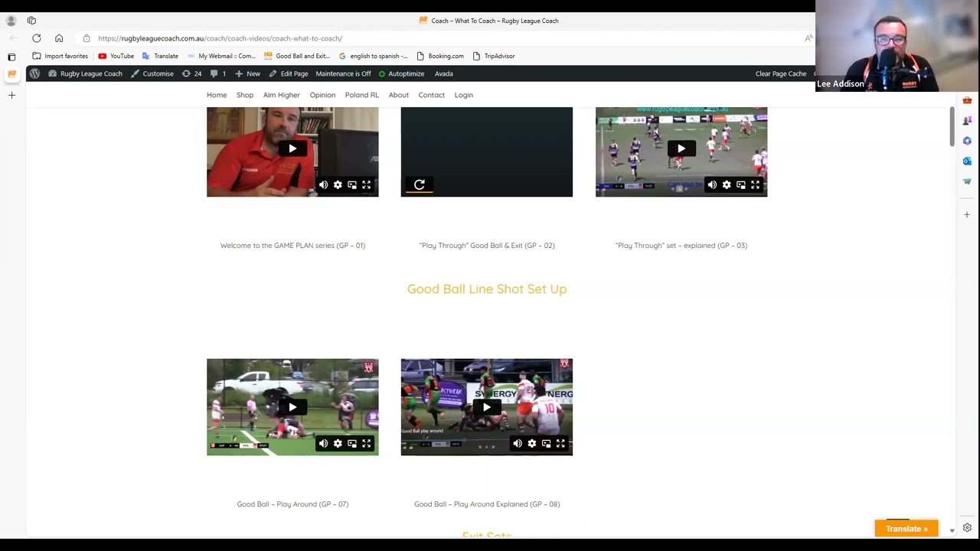This screenshot has width=980, height=551.
Task: Open the Home menu item
Action: click(217, 95)
